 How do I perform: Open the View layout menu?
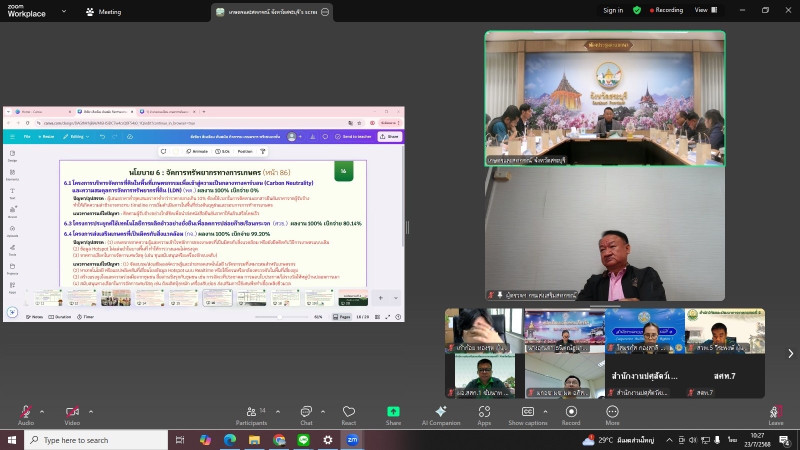point(703,10)
